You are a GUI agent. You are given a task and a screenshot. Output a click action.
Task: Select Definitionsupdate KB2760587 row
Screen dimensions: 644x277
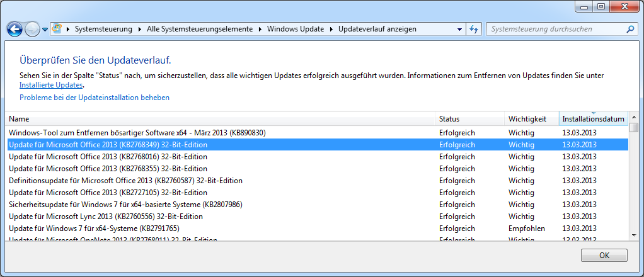pos(317,180)
